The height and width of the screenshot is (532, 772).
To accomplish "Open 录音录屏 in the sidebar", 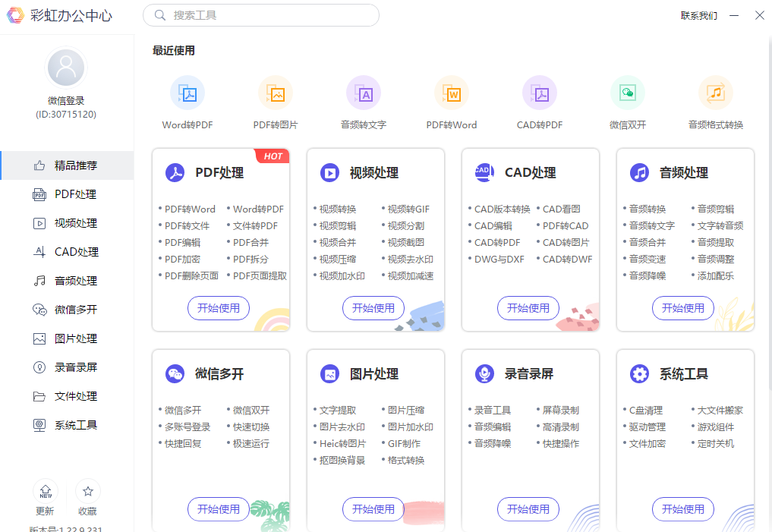I will pyautogui.click(x=67, y=367).
